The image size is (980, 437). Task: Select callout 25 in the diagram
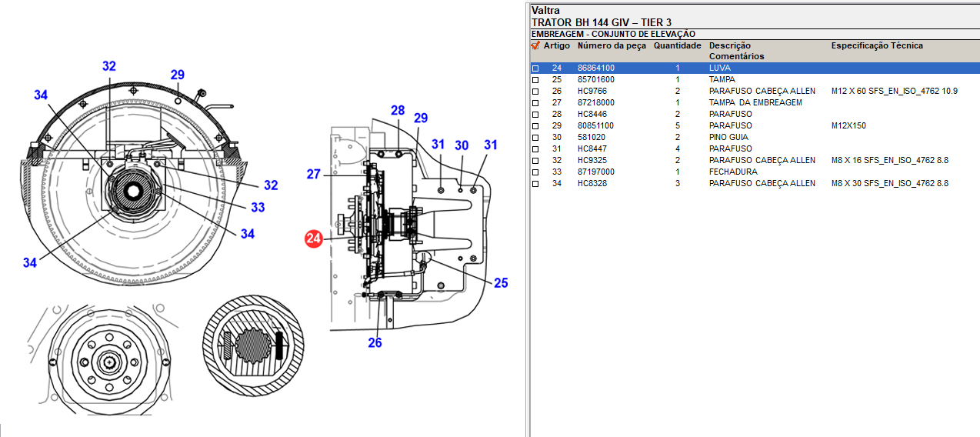point(501,283)
